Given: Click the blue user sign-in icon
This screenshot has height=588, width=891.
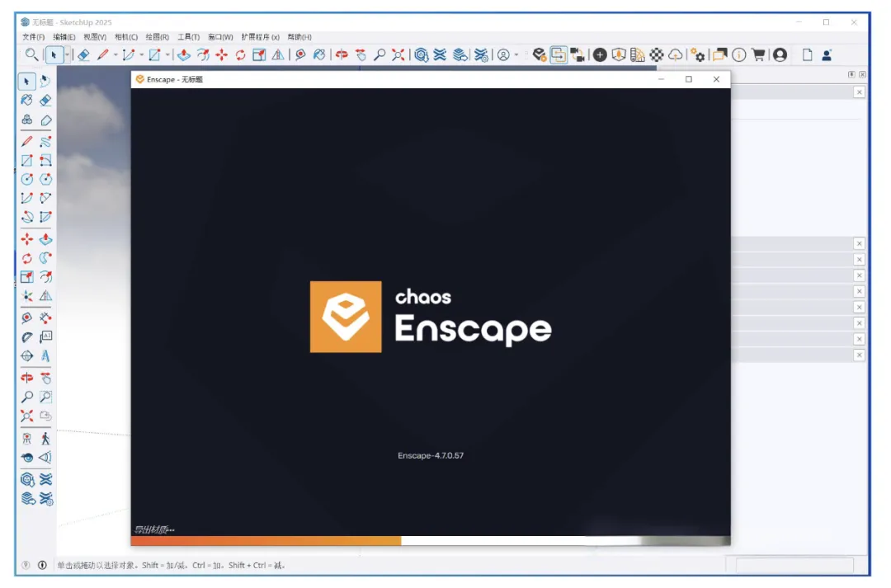Looking at the screenshot, I should click(827, 54).
